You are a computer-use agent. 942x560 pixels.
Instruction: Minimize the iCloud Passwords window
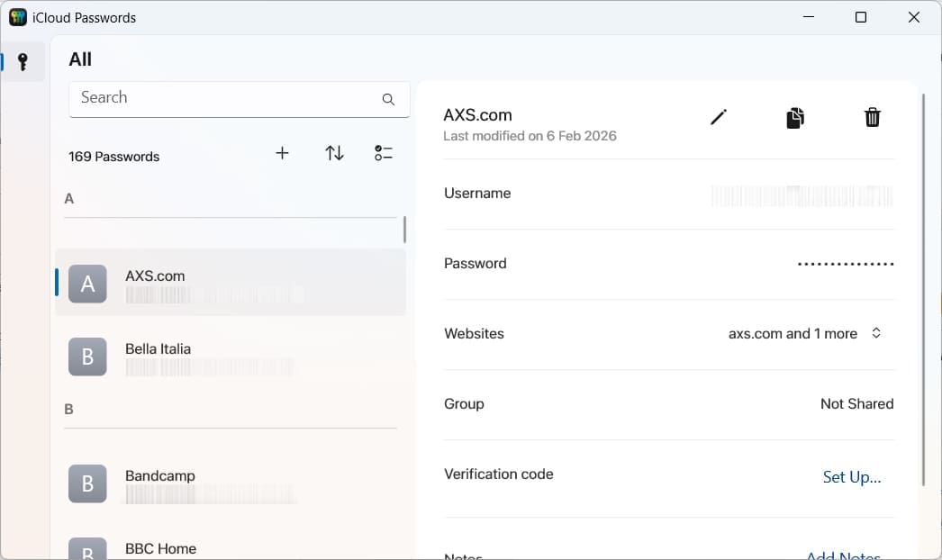coord(809,17)
